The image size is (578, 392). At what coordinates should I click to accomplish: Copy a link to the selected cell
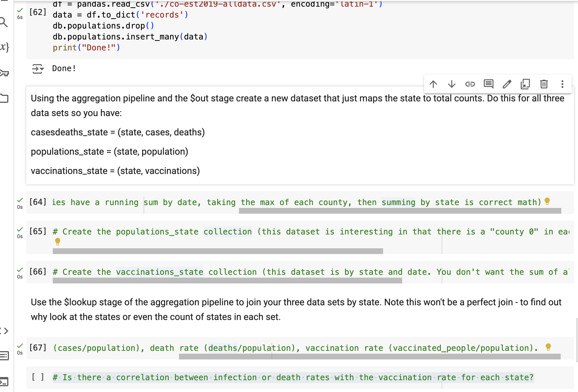[x=470, y=84]
